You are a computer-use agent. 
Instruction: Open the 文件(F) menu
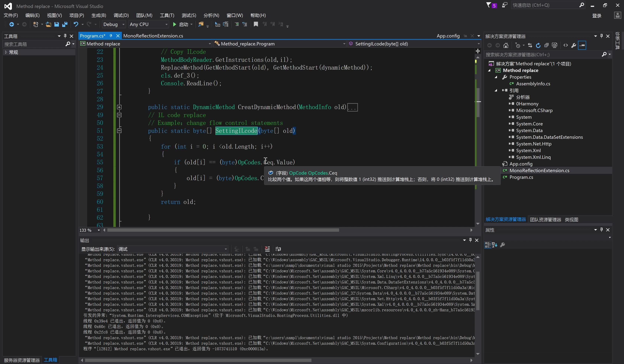(11, 15)
